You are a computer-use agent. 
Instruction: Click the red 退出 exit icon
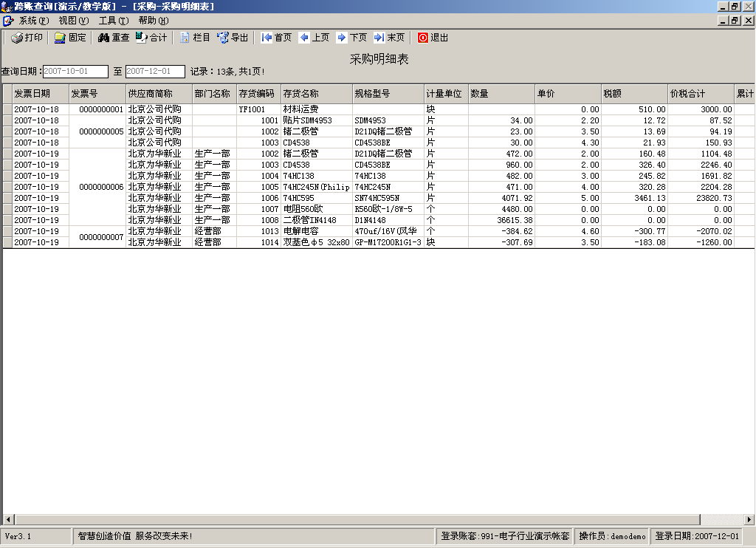[423, 38]
